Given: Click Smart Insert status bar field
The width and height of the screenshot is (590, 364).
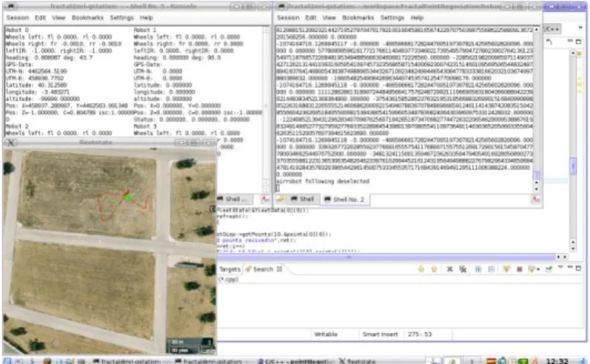Looking at the screenshot, I should pyautogui.click(x=380, y=334).
